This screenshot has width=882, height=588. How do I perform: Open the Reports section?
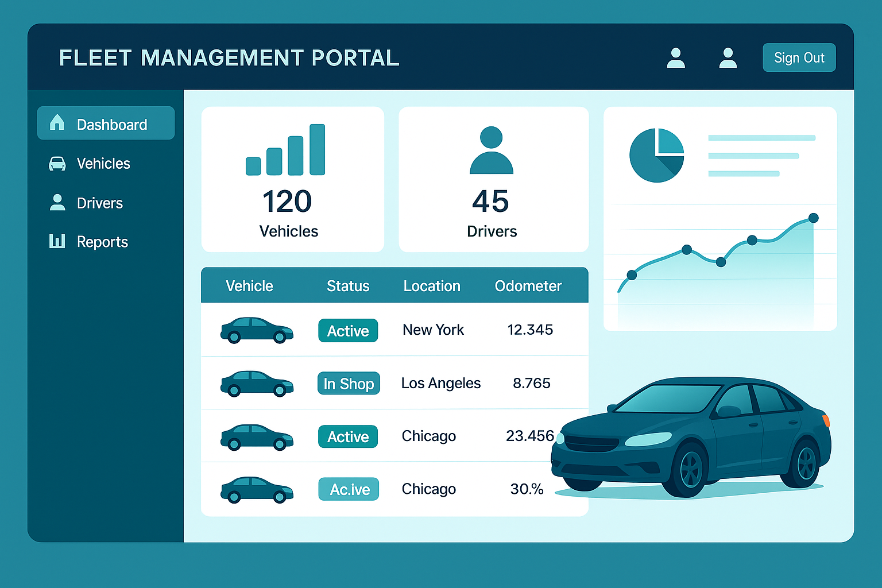pos(102,241)
